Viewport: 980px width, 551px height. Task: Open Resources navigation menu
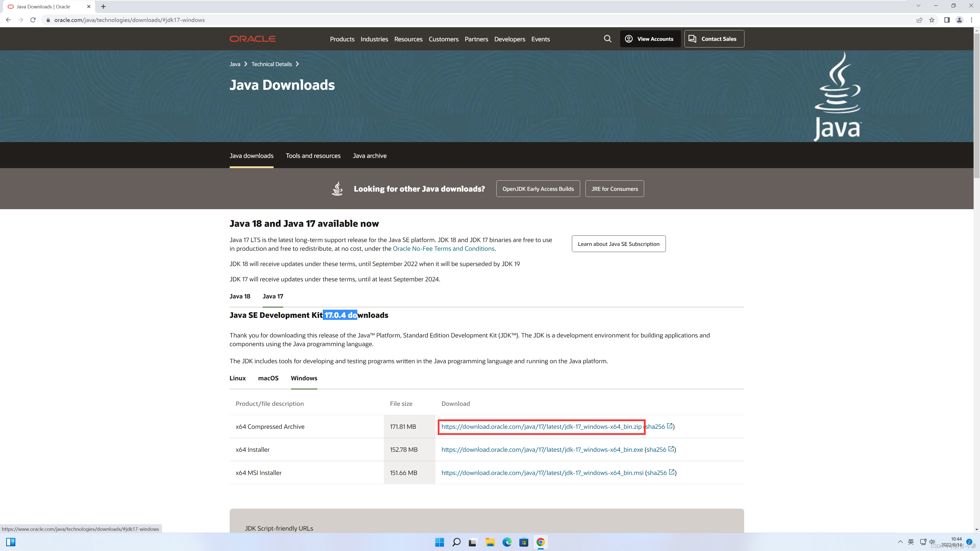coord(408,39)
